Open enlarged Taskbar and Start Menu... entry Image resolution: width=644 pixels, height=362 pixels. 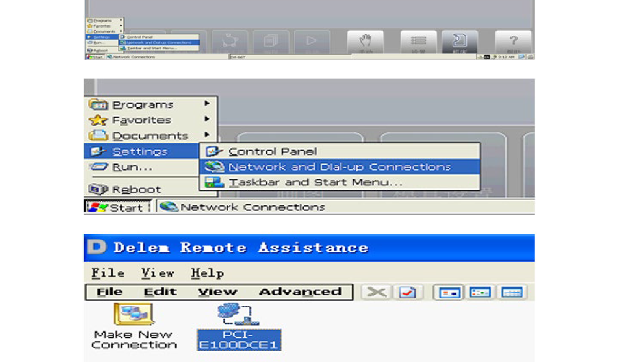click(339, 182)
